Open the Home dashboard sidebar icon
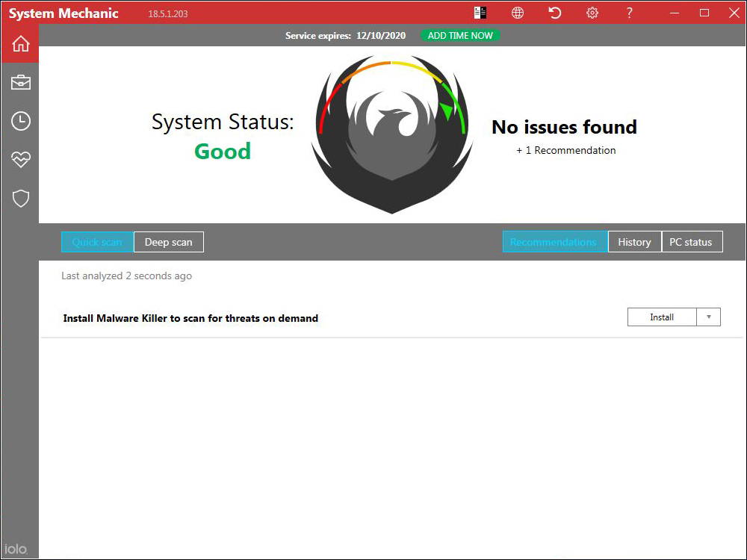The image size is (747, 560). coord(20,43)
